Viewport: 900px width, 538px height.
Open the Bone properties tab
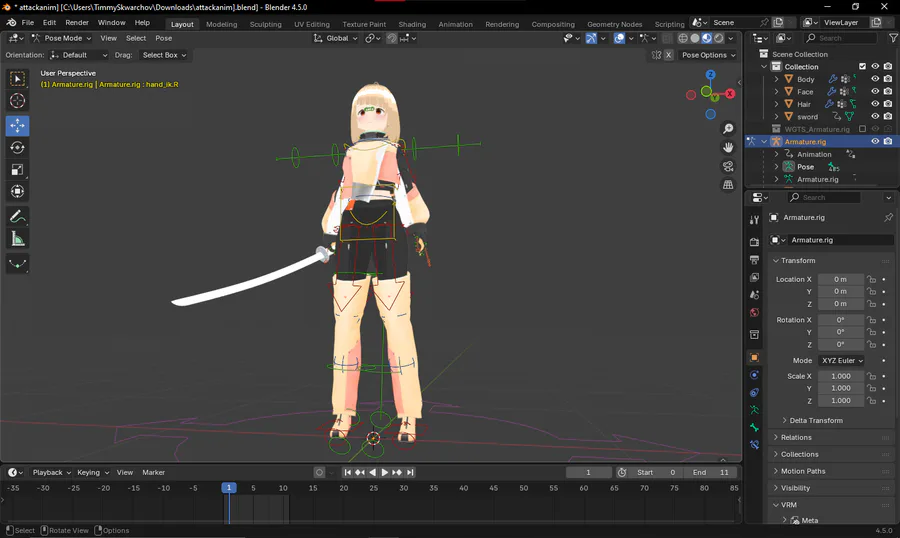point(754,427)
